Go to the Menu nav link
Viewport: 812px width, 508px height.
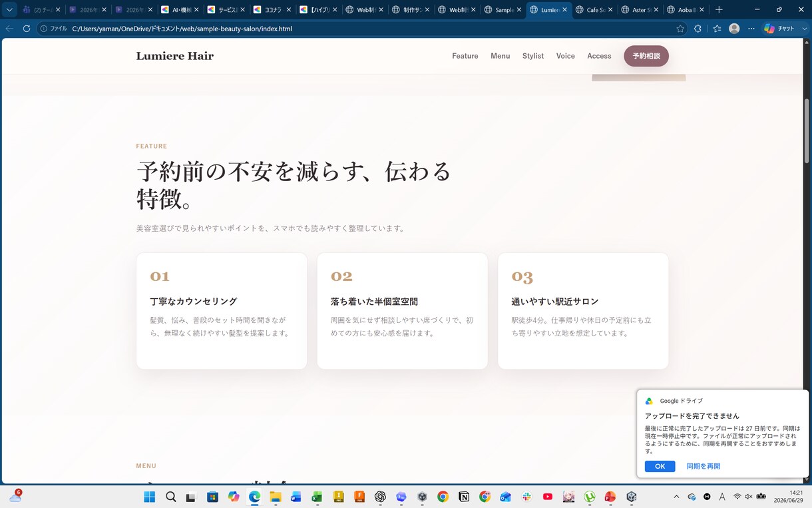501,56
